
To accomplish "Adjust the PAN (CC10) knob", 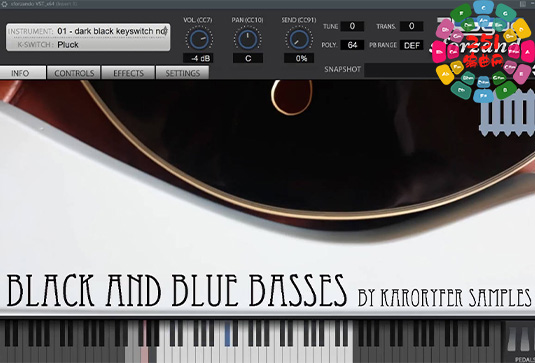I will [248, 39].
